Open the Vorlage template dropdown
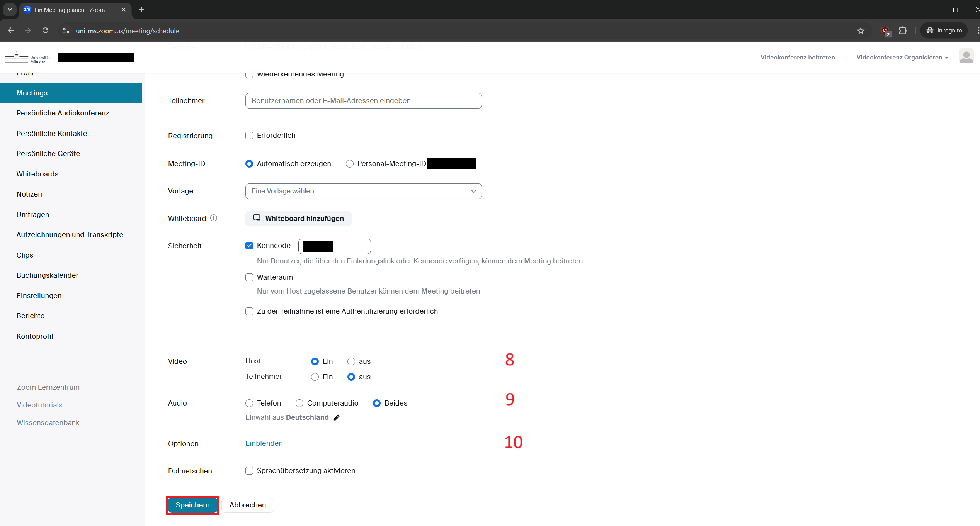 click(x=363, y=191)
